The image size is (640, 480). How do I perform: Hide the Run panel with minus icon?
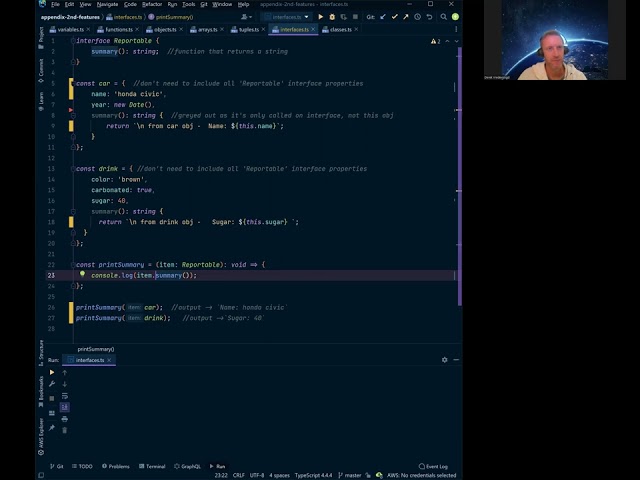click(x=456, y=360)
